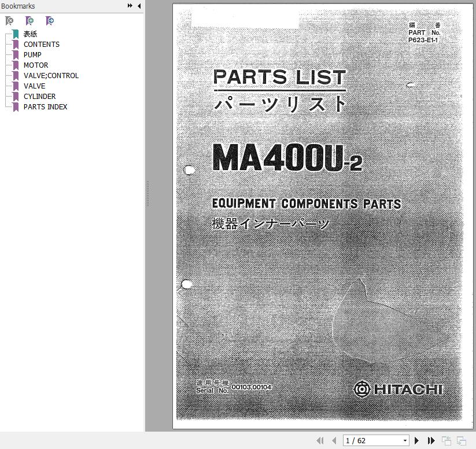Go to the first page button

320,440
